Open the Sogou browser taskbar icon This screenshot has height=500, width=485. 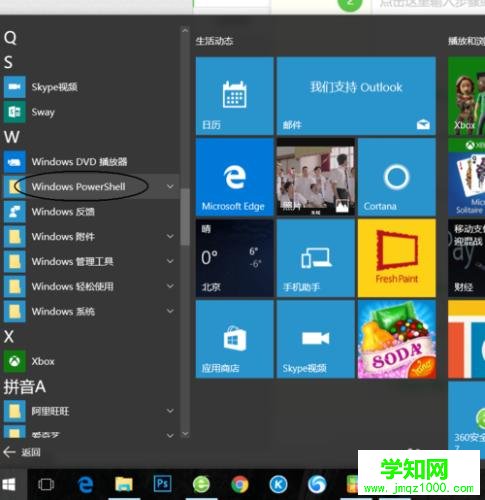[x=317, y=484]
